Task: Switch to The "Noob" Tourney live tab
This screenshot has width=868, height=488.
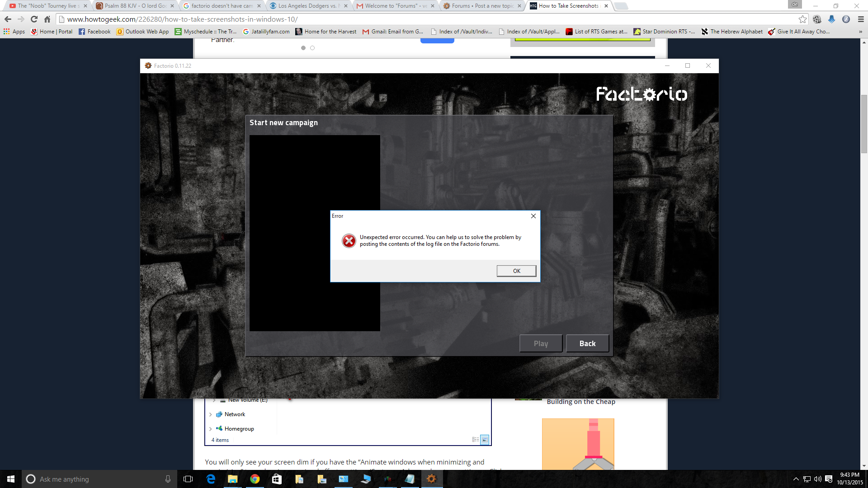Action: [x=48, y=6]
